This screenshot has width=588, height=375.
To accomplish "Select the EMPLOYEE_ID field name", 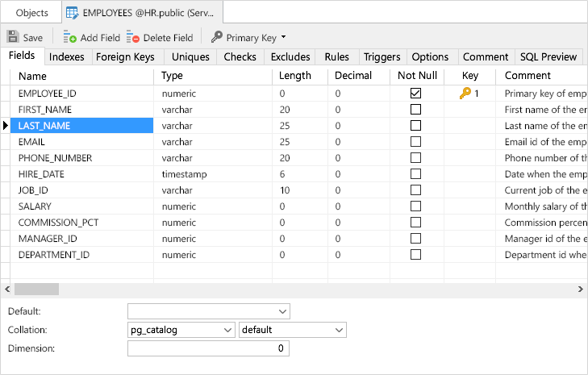I will 48,94.
